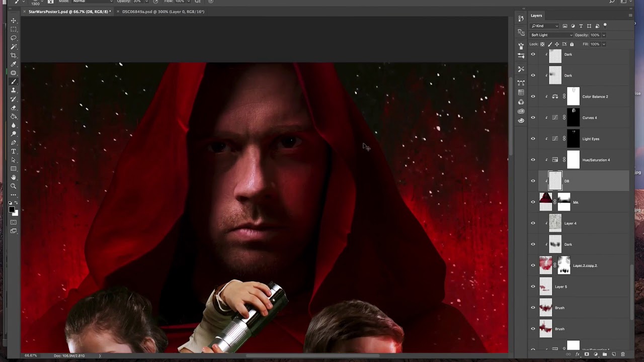Add a layer mask
This screenshot has width=644, height=362.
(x=586, y=354)
